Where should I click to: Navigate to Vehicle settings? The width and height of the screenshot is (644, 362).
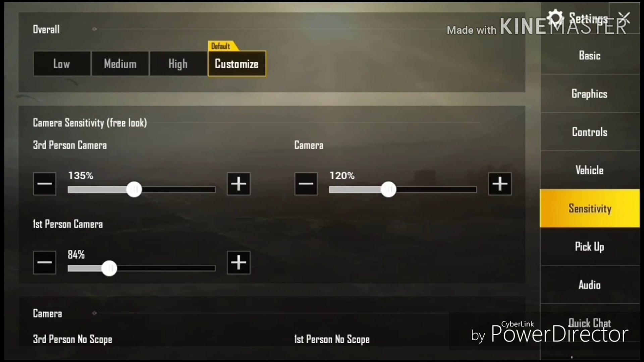[x=590, y=170]
